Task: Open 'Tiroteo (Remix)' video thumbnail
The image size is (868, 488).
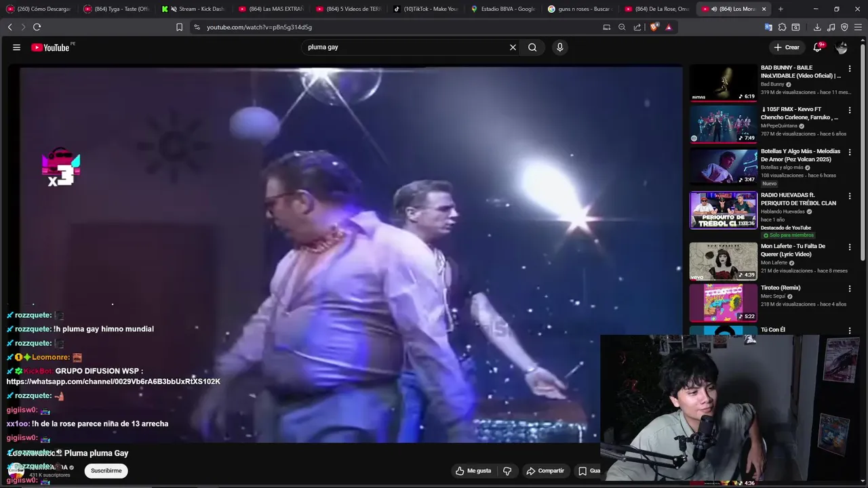Action: tap(724, 303)
